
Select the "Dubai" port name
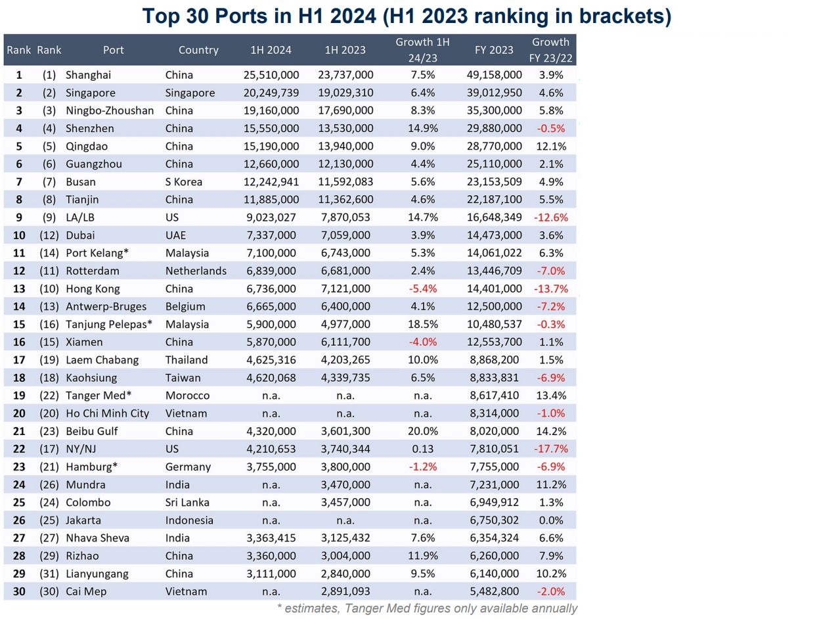80,235
